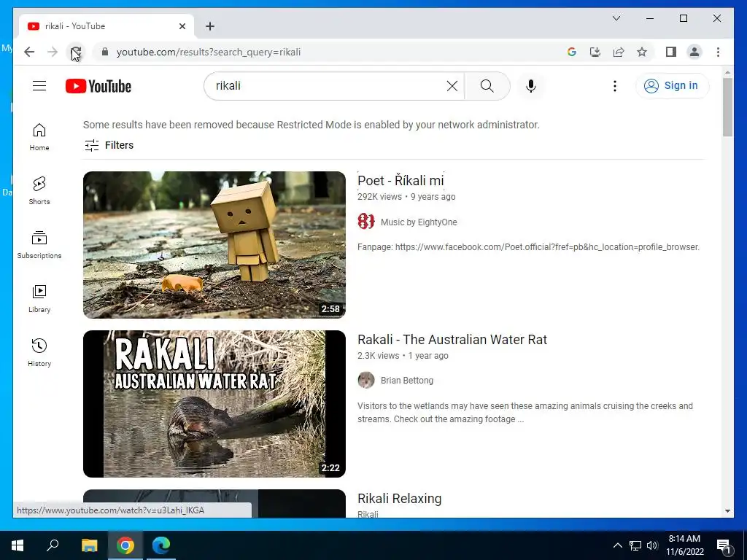The width and height of the screenshot is (747, 560).
Task: Open the Poet - Říkali mi title
Action: (400, 181)
